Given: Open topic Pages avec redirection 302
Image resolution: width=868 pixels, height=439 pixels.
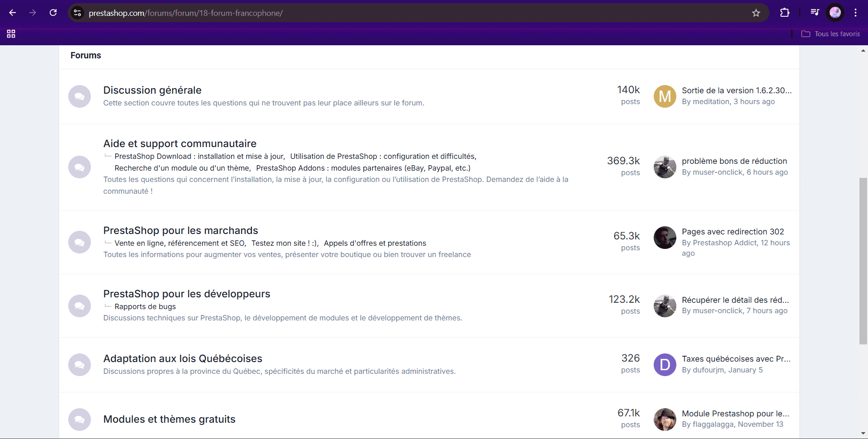Looking at the screenshot, I should click(733, 232).
